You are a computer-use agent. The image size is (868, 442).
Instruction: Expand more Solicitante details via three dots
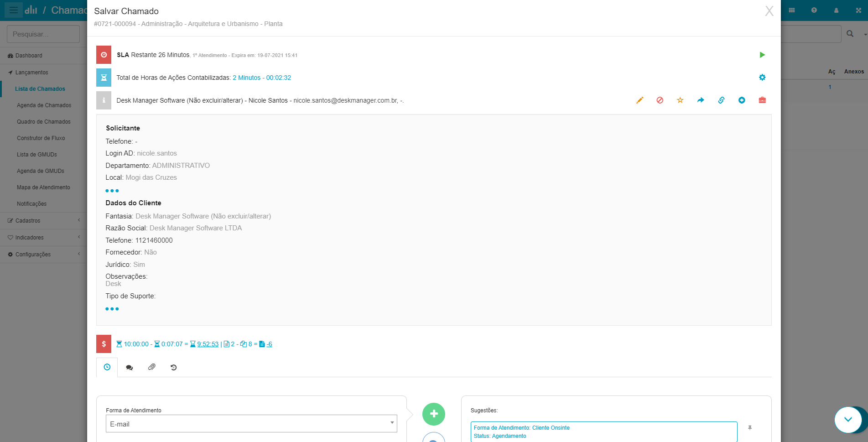(x=112, y=191)
